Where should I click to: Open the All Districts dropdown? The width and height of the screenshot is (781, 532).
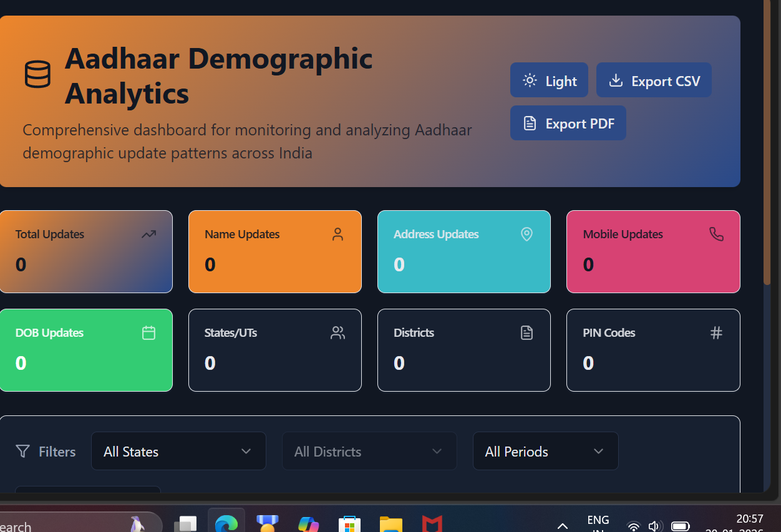pos(369,451)
